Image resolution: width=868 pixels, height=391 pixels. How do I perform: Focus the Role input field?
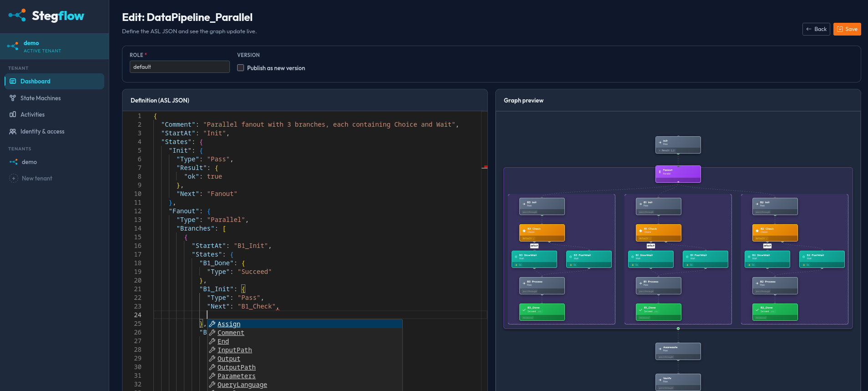[x=180, y=67]
